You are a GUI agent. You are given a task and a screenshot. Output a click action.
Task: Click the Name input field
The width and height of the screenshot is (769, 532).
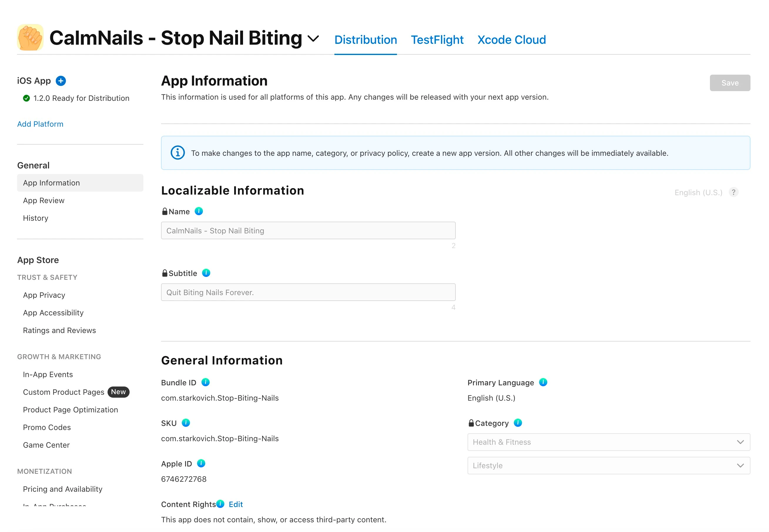coord(308,230)
